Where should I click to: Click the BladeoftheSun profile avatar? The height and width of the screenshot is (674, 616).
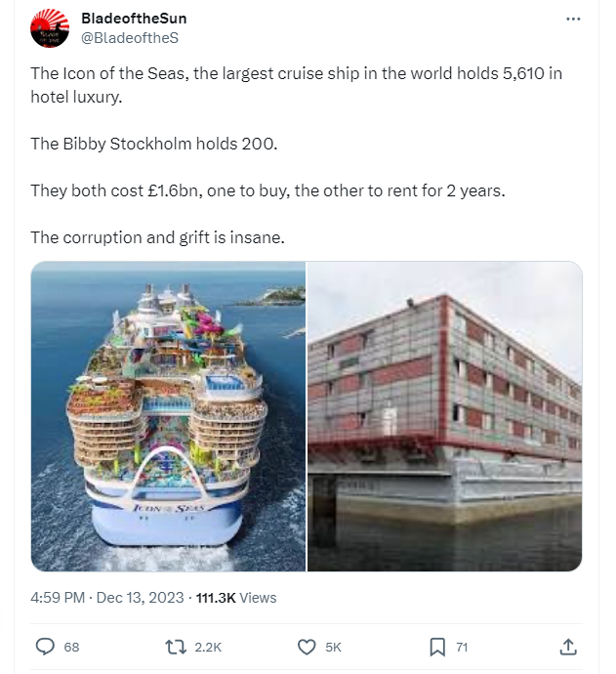(50, 28)
